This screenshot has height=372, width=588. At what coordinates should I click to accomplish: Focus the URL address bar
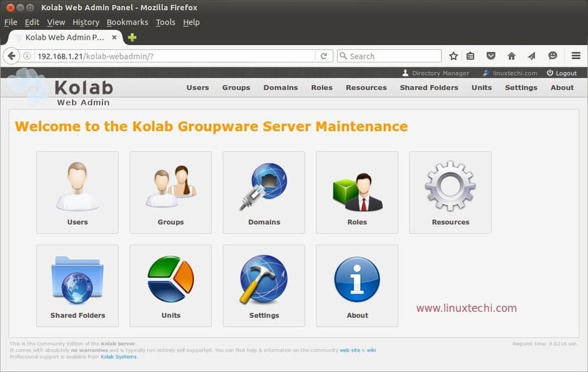174,56
